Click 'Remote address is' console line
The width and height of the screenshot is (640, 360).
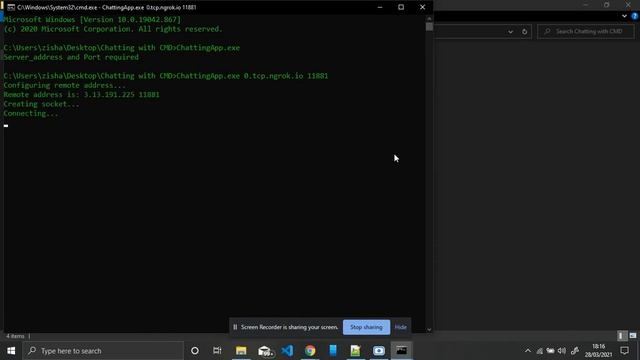pyautogui.click(x=82, y=95)
